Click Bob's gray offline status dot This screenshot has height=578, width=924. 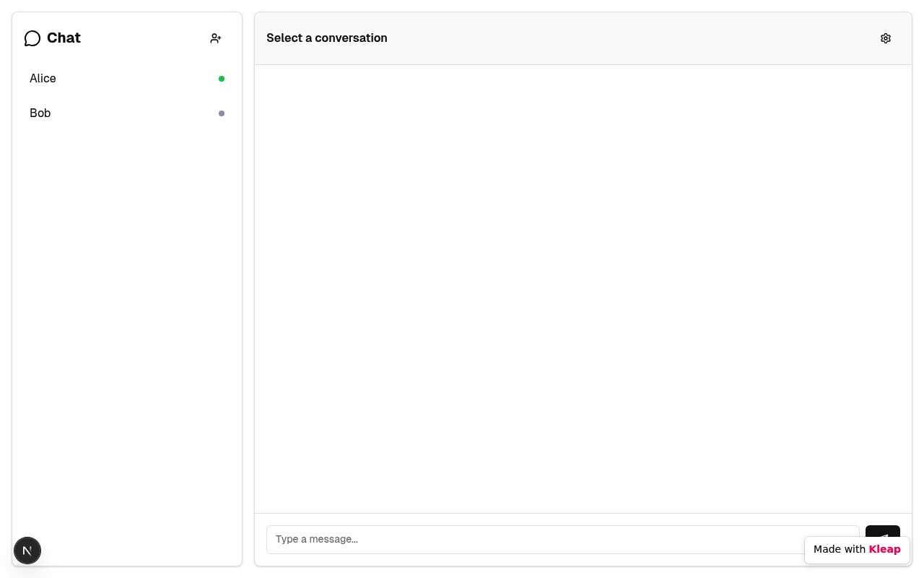222,113
